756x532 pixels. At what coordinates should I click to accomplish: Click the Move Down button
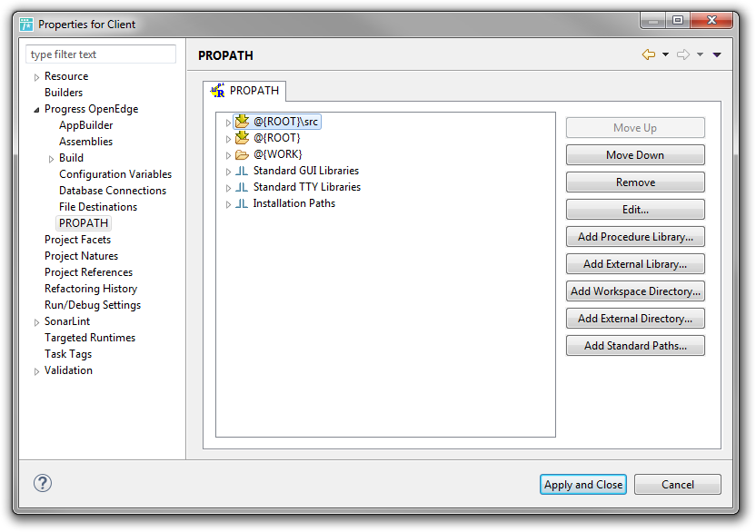[635, 154]
